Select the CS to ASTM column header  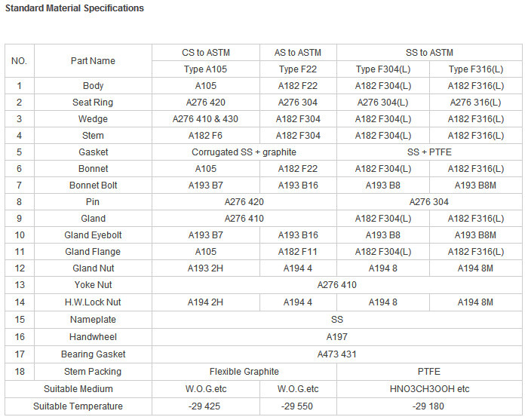pyautogui.click(x=206, y=53)
